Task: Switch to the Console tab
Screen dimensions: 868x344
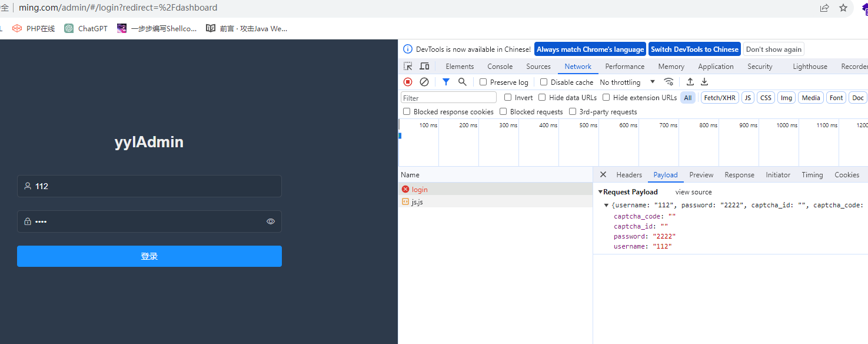Action: click(x=500, y=67)
